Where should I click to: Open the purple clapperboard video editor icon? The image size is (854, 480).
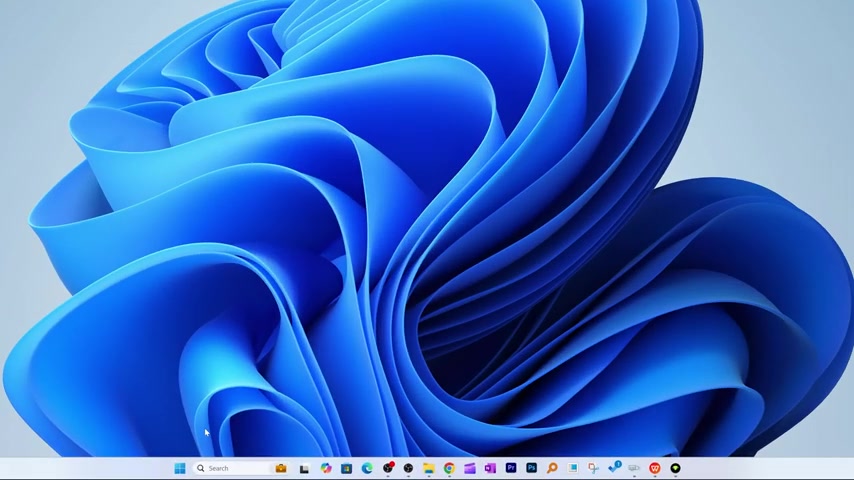tap(469, 468)
